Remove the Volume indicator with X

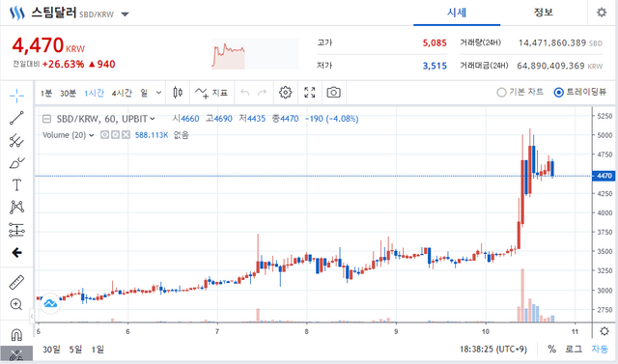coord(126,135)
